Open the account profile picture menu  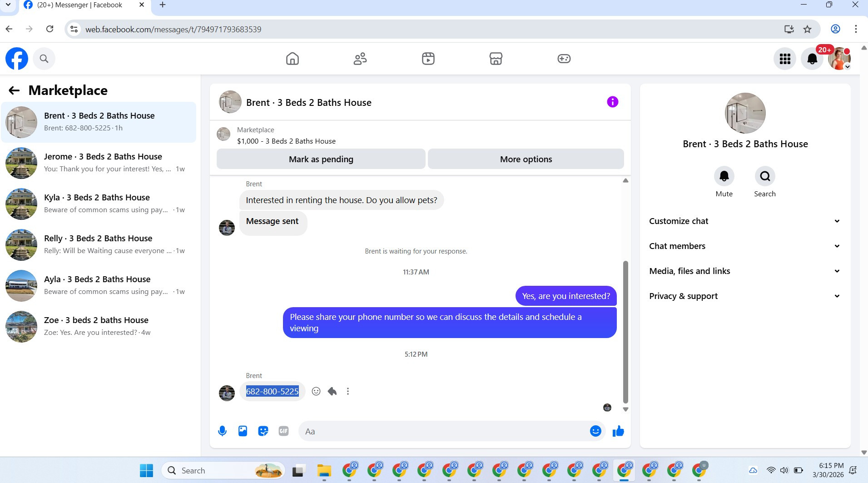839,59
